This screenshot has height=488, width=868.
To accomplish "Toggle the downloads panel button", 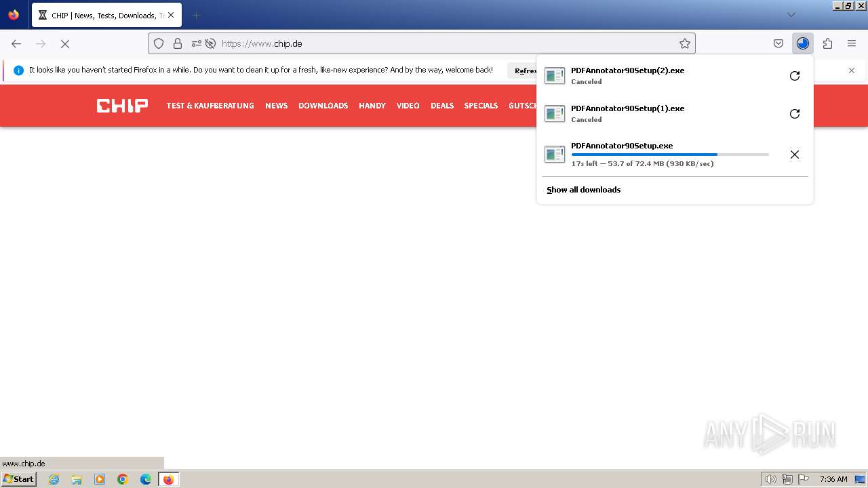I will [803, 43].
